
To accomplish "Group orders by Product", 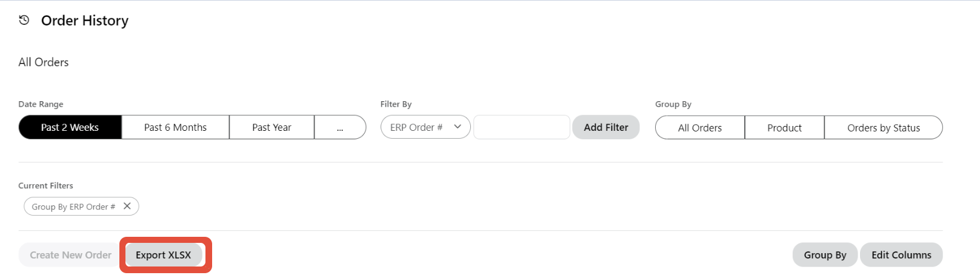I will click(x=784, y=128).
